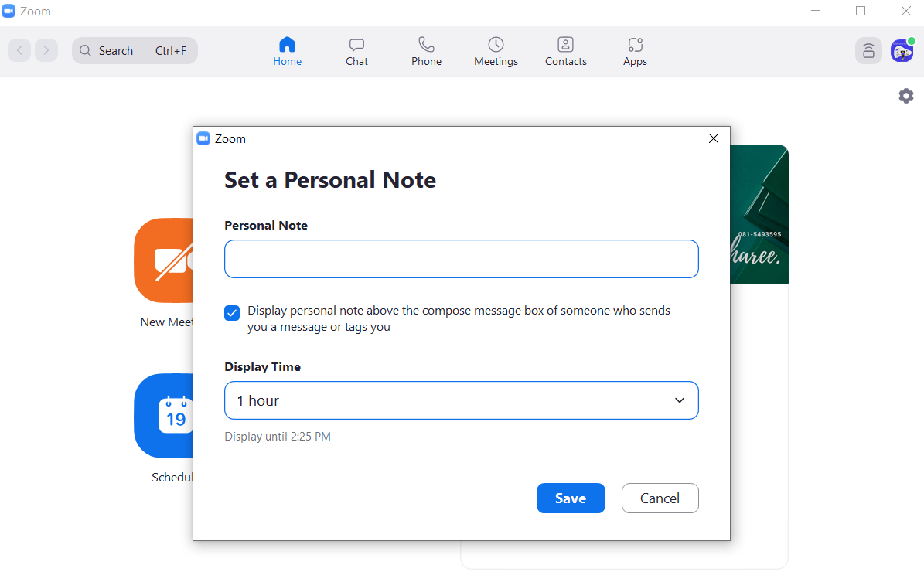
Task: Toggle the display personal note checkbox
Action: click(x=232, y=313)
